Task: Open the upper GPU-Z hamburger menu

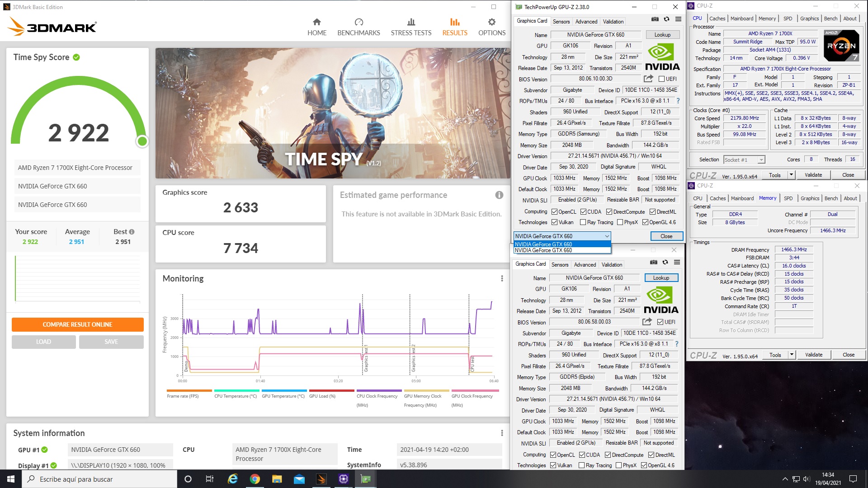Action: click(x=678, y=19)
